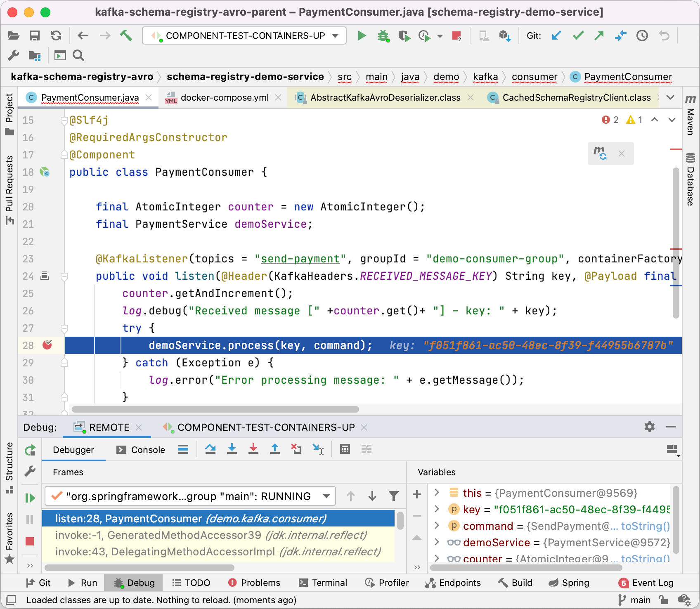Click Step Into blue down arrow
This screenshot has width=700, height=609.
(232, 449)
